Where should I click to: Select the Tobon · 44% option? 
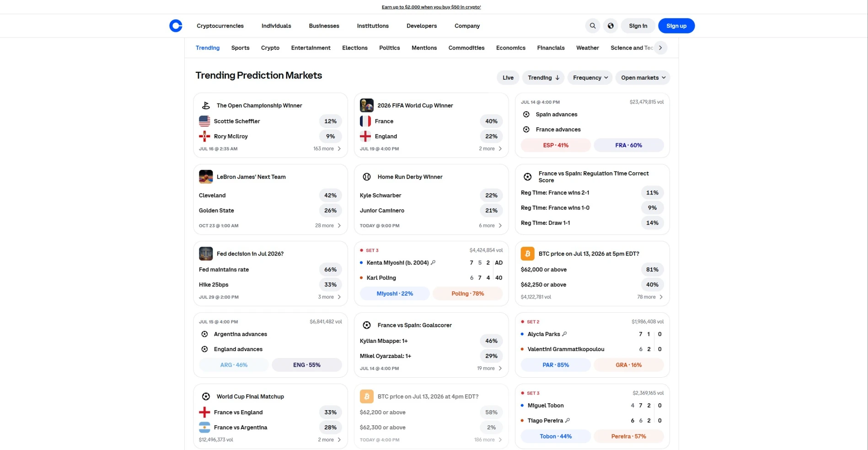(x=556, y=436)
